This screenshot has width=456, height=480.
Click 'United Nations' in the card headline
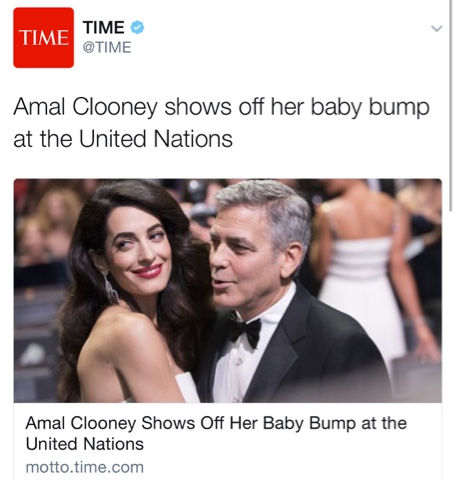[85, 444]
